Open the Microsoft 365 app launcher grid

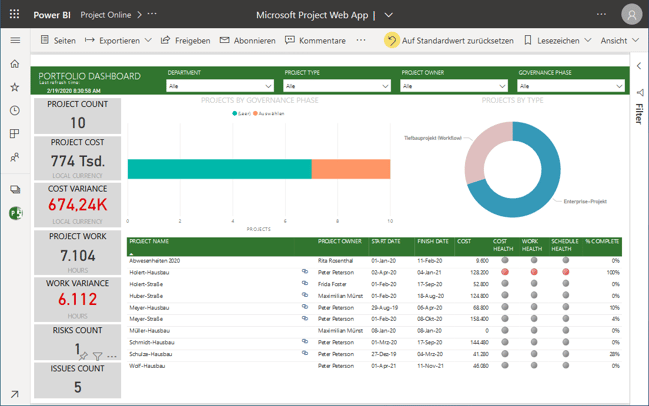(15, 15)
